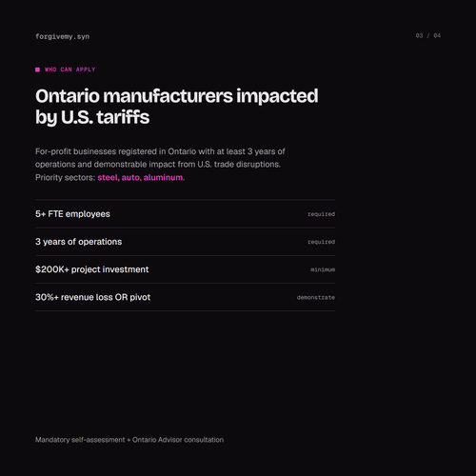Click the operations and demonstrable impact line
The image size is (476, 476).
158,165
